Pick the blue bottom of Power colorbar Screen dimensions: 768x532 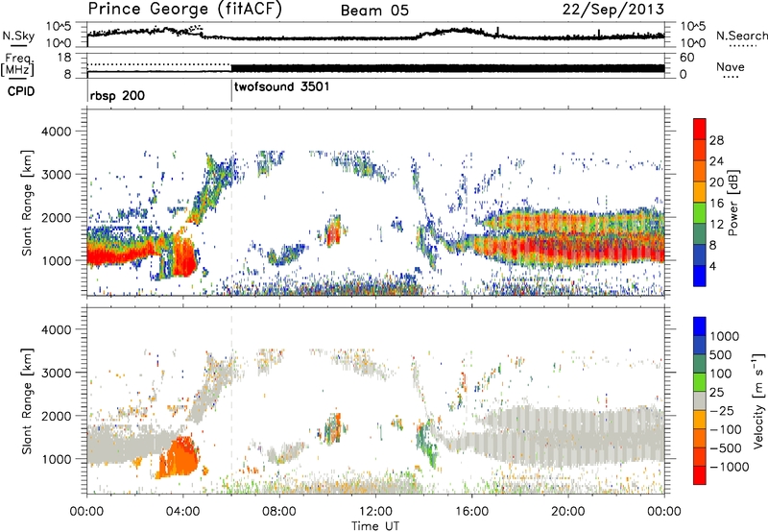[x=700, y=276]
